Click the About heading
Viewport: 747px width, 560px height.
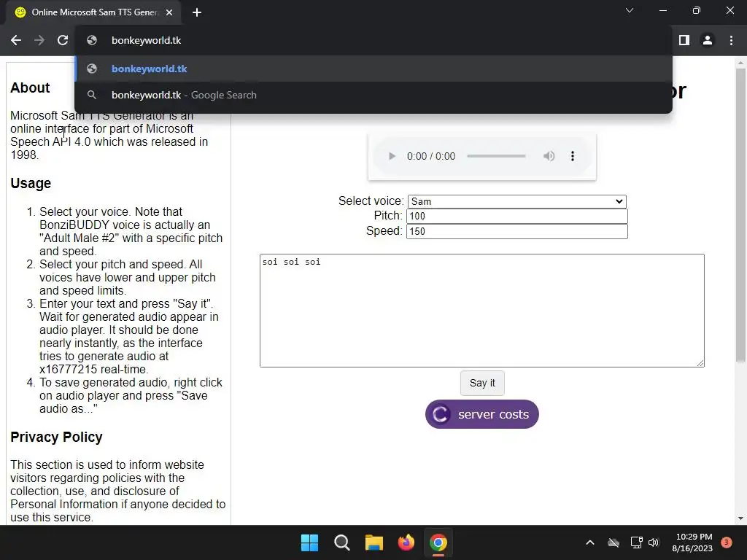coord(30,88)
